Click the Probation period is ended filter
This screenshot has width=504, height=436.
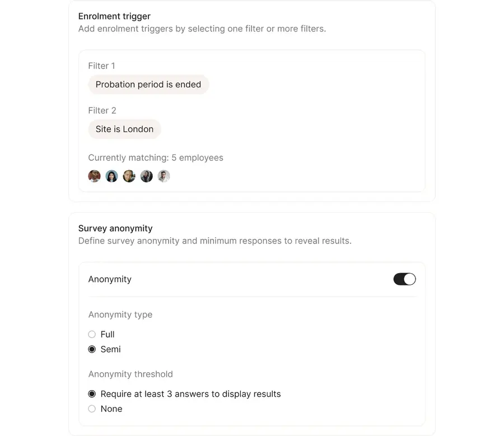pos(148,85)
